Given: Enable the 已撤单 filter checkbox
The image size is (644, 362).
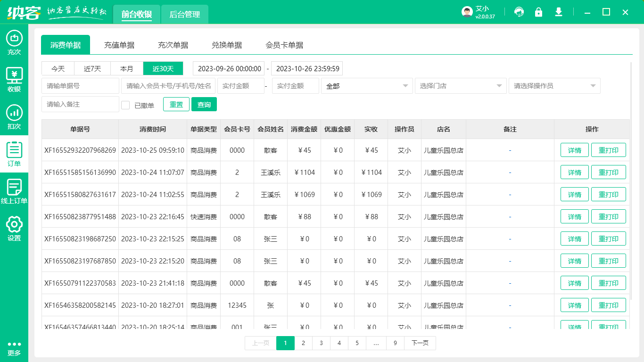Looking at the screenshot, I should (x=125, y=104).
